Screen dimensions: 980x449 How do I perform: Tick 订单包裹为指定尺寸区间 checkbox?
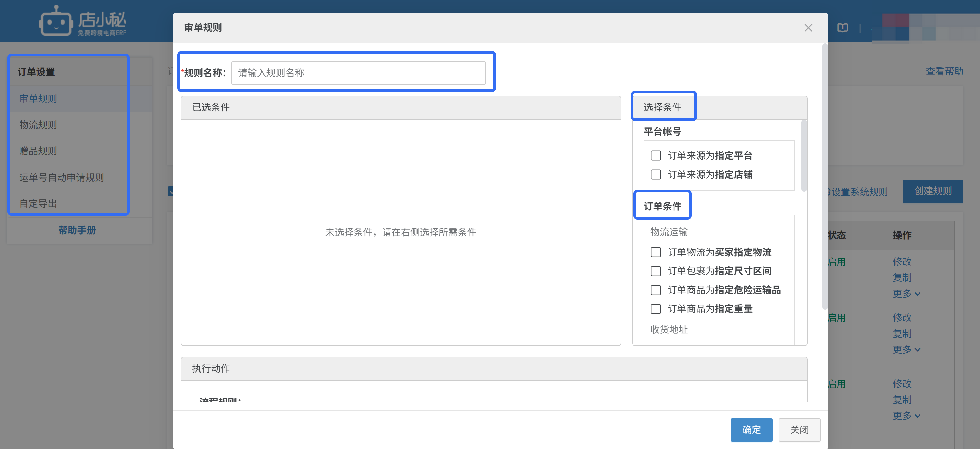click(656, 271)
